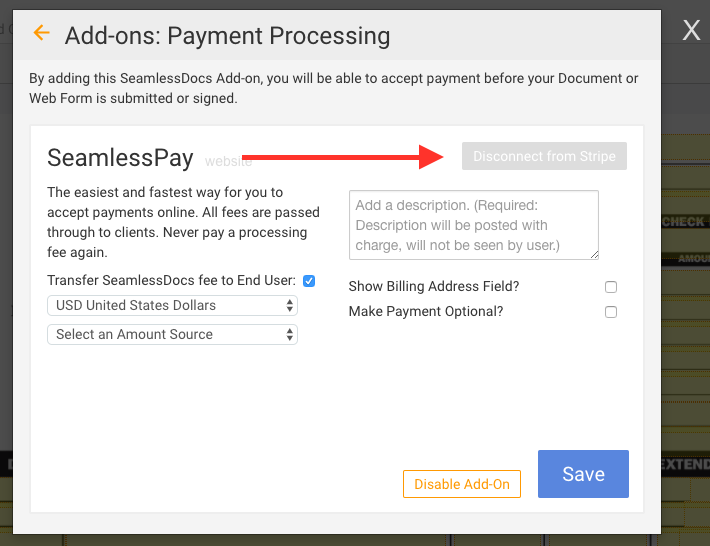The image size is (710, 546).
Task: Uncheck Transfer SeamlessDocs fee to End User
Action: coord(309,281)
